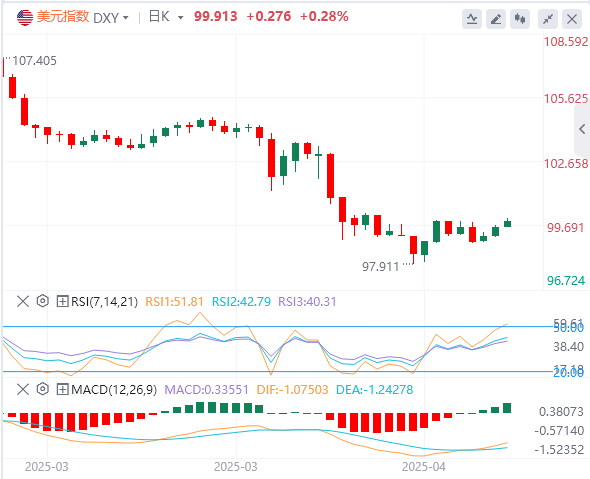This screenshot has width=590, height=479.
Task: Click the 107.405 high price label
Action: click(34, 61)
